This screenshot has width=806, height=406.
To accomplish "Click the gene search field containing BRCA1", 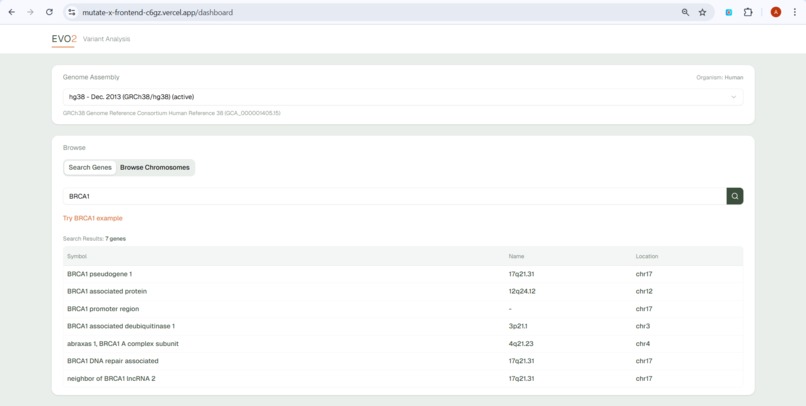I will (394, 196).
